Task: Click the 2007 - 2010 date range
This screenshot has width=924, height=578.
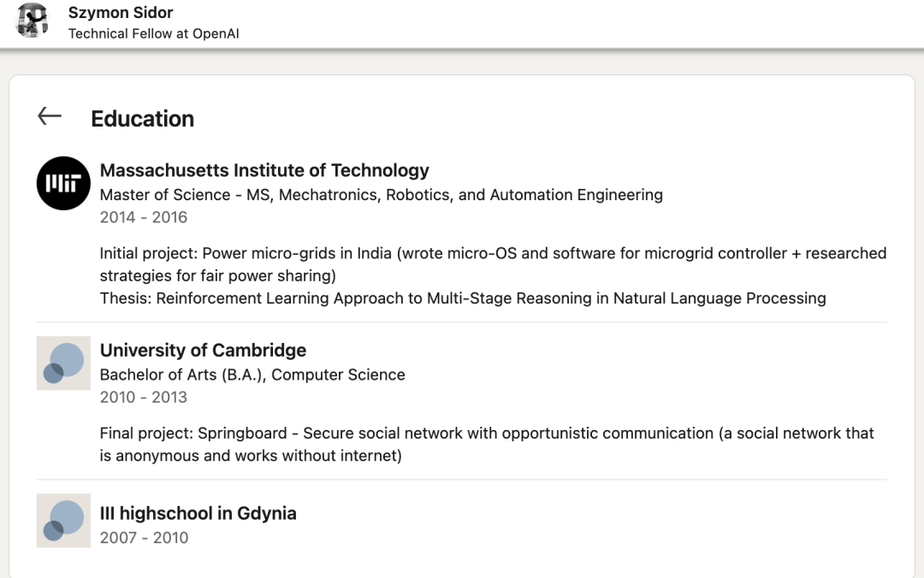Action: coord(143,538)
